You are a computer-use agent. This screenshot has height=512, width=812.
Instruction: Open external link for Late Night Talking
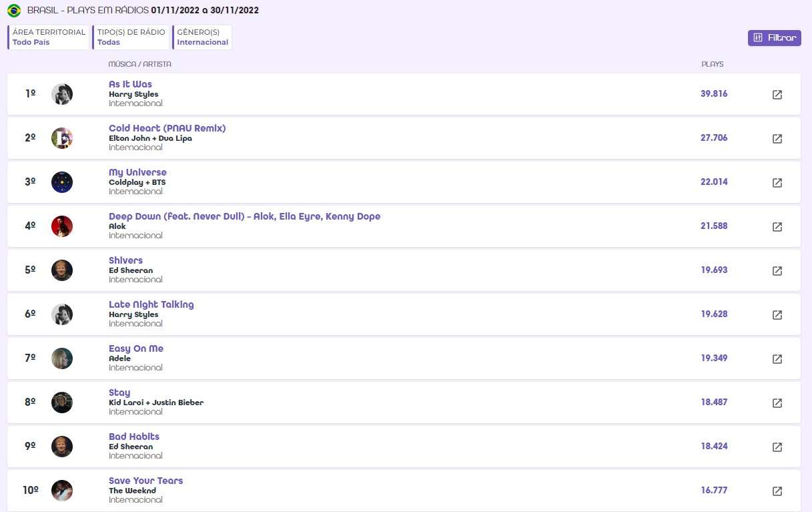(x=777, y=315)
